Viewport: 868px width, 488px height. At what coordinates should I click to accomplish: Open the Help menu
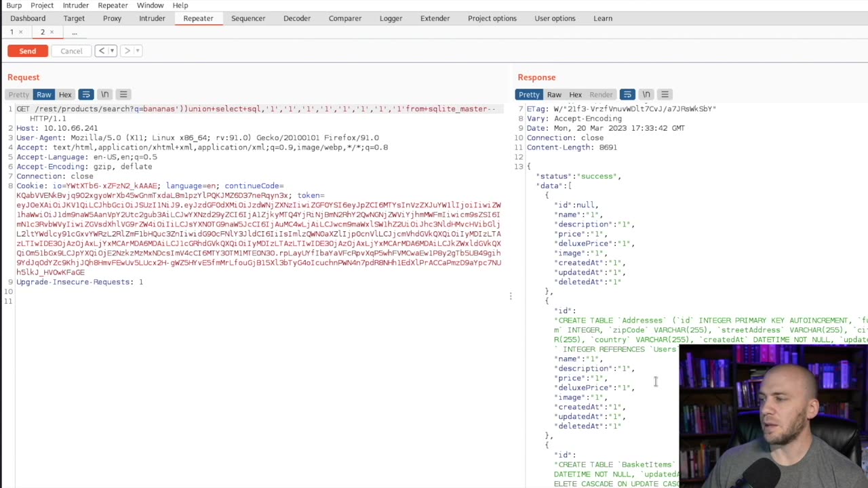180,5
